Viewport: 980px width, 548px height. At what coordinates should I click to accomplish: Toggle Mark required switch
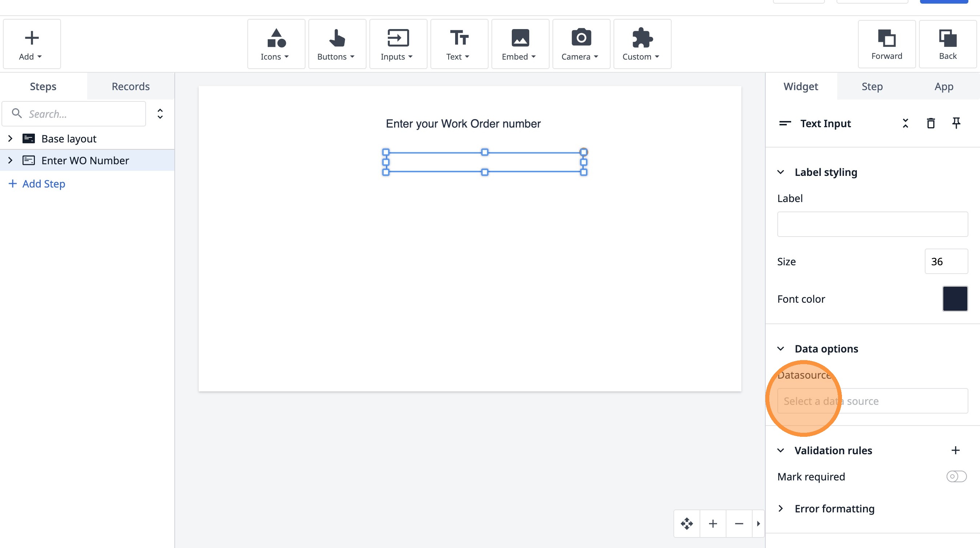[x=956, y=476]
